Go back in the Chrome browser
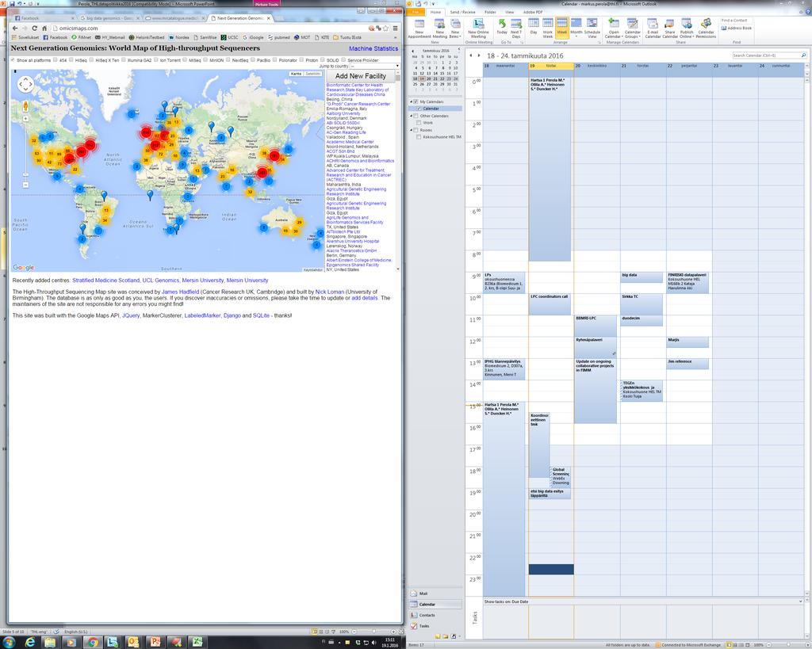Image resolution: width=812 pixels, height=649 pixels. (x=15, y=28)
